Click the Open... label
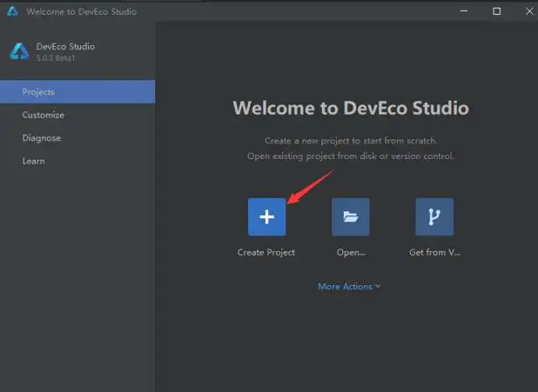This screenshot has height=392, width=538. coord(351,253)
